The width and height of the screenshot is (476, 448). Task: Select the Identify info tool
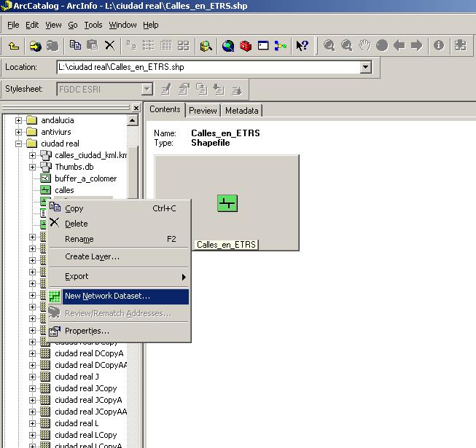[439, 45]
